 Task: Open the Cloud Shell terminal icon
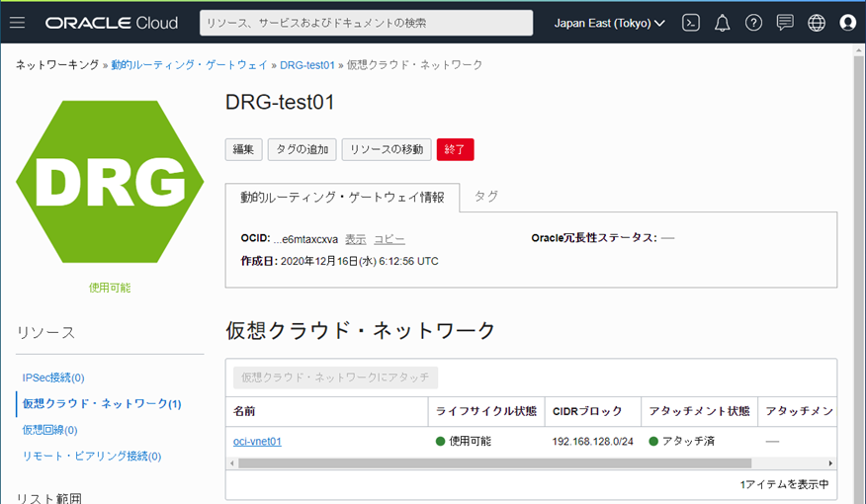click(x=691, y=23)
